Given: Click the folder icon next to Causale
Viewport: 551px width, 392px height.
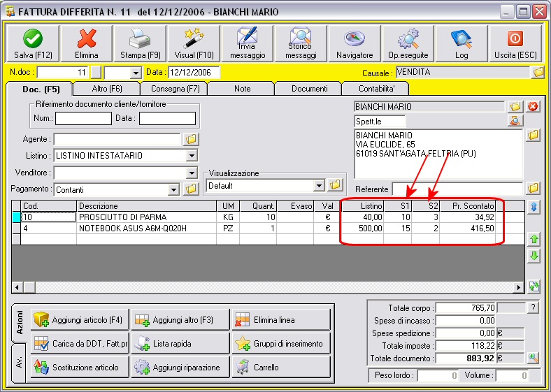Looking at the screenshot, I should pos(538,73).
